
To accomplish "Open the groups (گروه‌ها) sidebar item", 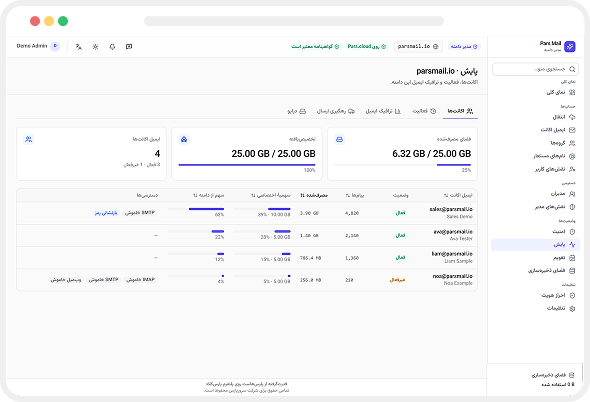I will [x=535, y=143].
